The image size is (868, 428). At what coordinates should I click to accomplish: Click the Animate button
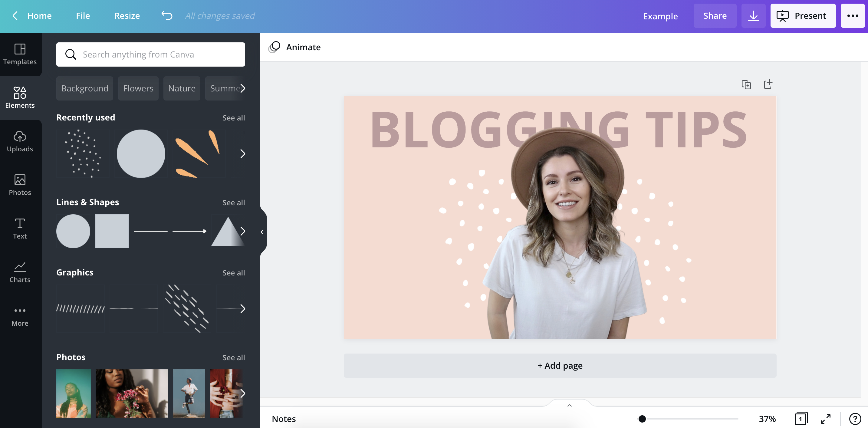click(294, 47)
